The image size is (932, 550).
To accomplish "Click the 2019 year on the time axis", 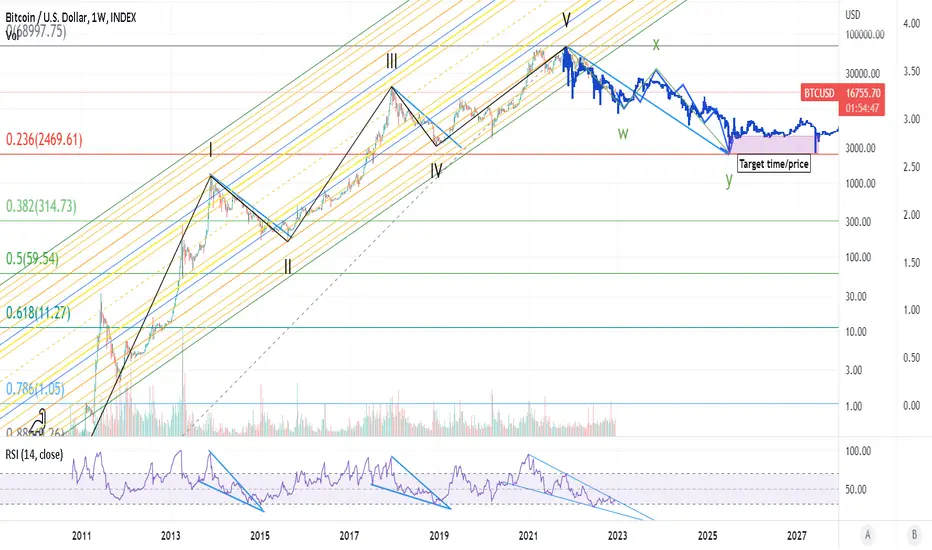I will pyautogui.click(x=439, y=536).
